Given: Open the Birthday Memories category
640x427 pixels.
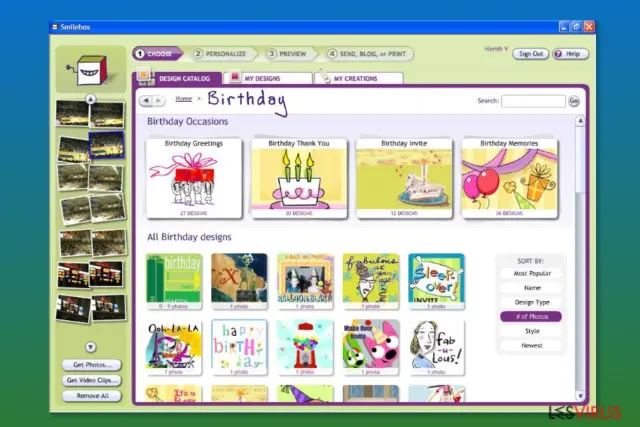Looking at the screenshot, I should [x=509, y=178].
